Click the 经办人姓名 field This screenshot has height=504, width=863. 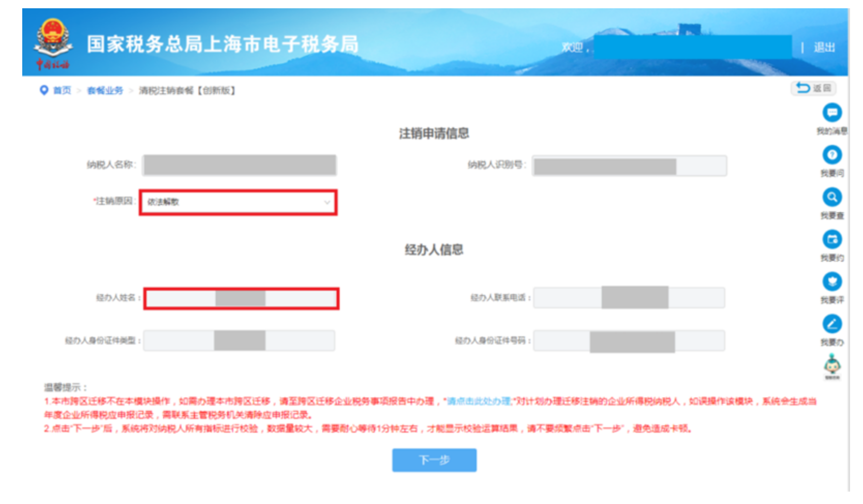[x=241, y=299]
